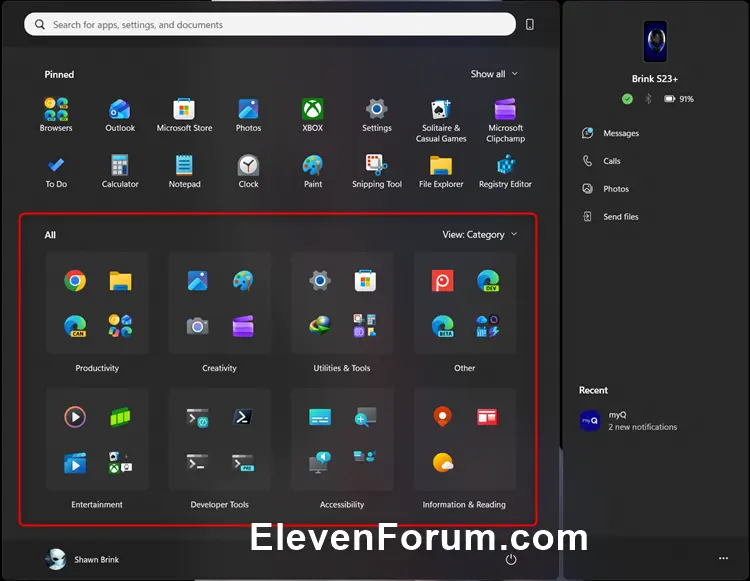
Task: Open phone panel more options ellipsis
Action: click(723, 558)
